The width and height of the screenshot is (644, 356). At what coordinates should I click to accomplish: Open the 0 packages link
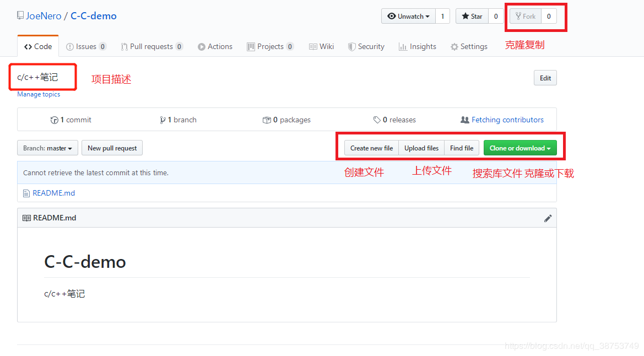click(x=286, y=120)
